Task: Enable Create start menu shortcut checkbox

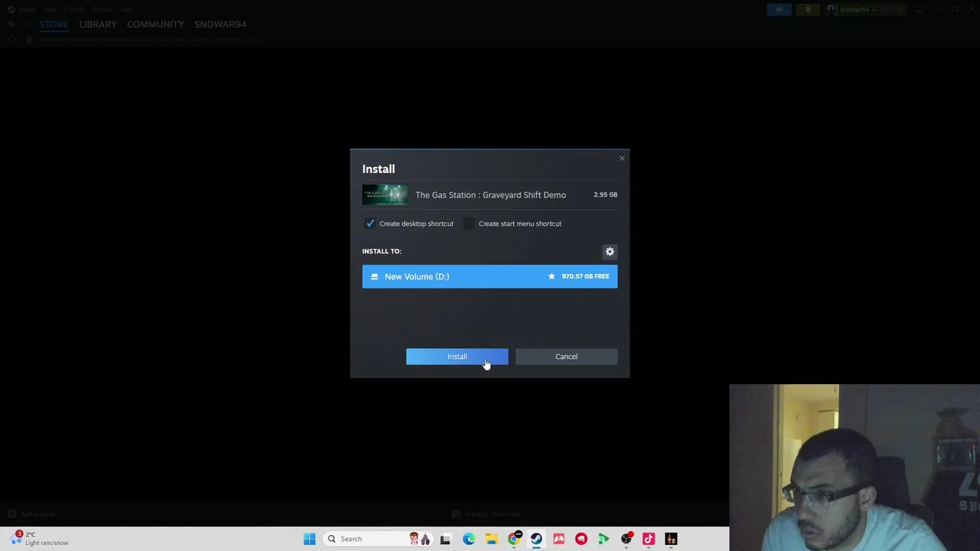Action: 469,223
